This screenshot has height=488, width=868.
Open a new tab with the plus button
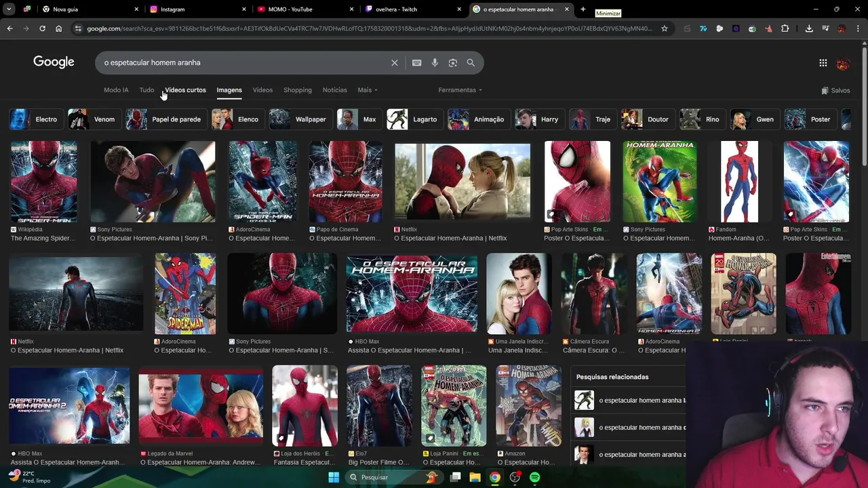583,9
